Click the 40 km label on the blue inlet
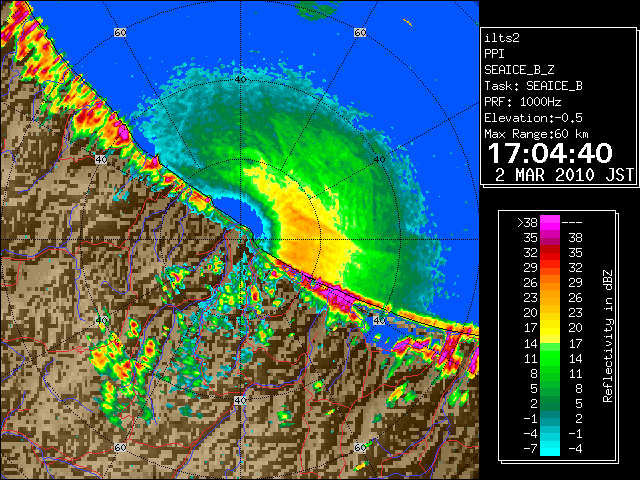The width and height of the screenshot is (640, 480). pos(379,320)
